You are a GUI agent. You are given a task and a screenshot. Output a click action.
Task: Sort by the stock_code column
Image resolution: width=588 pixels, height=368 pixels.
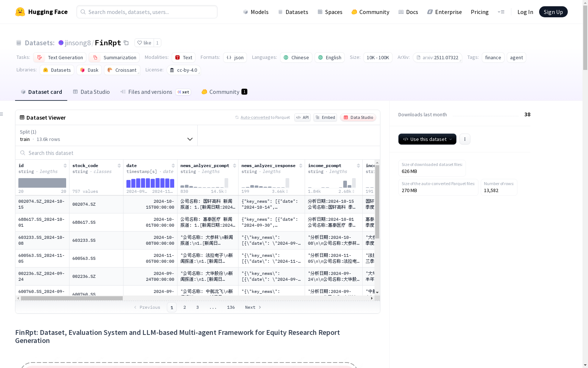119,166
